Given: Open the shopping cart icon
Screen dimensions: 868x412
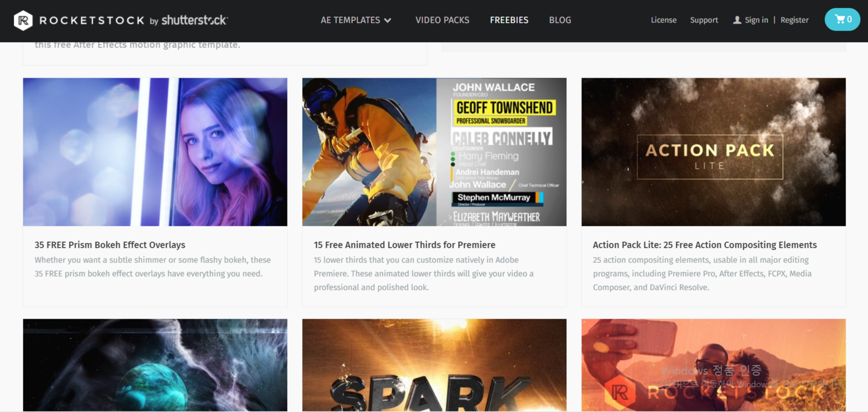Looking at the screenshot, I should 842,20.
